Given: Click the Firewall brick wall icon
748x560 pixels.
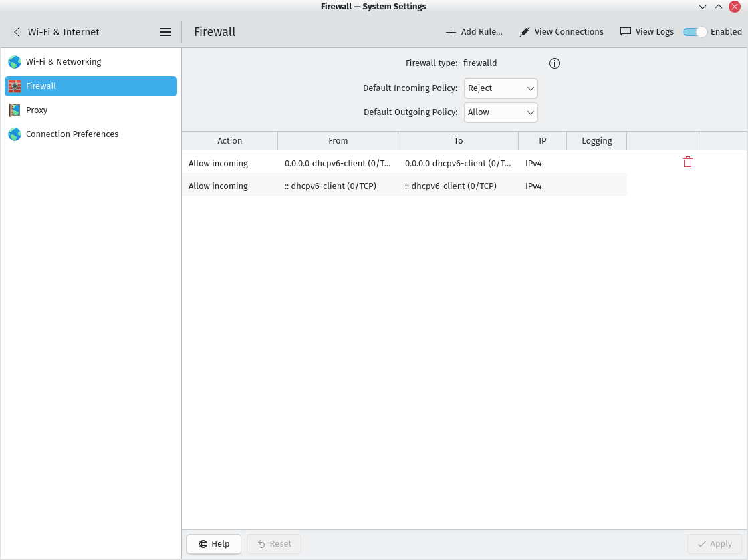Looking at the screenshot, I should [x=15, y=86].
